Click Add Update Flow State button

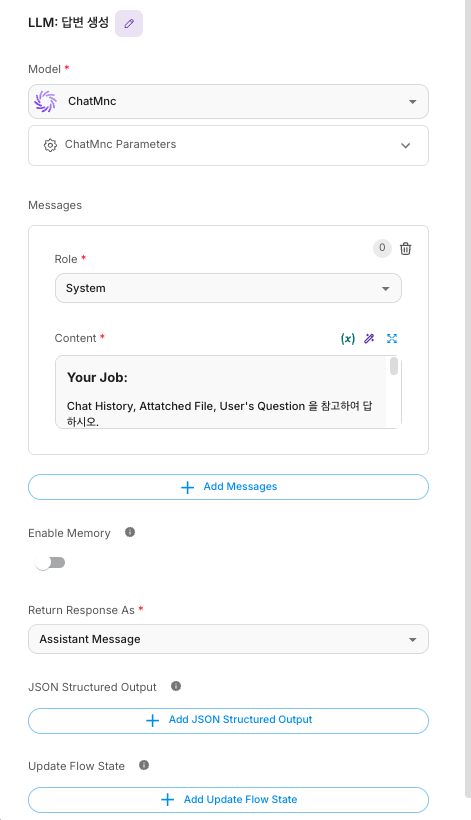point(228,800)
